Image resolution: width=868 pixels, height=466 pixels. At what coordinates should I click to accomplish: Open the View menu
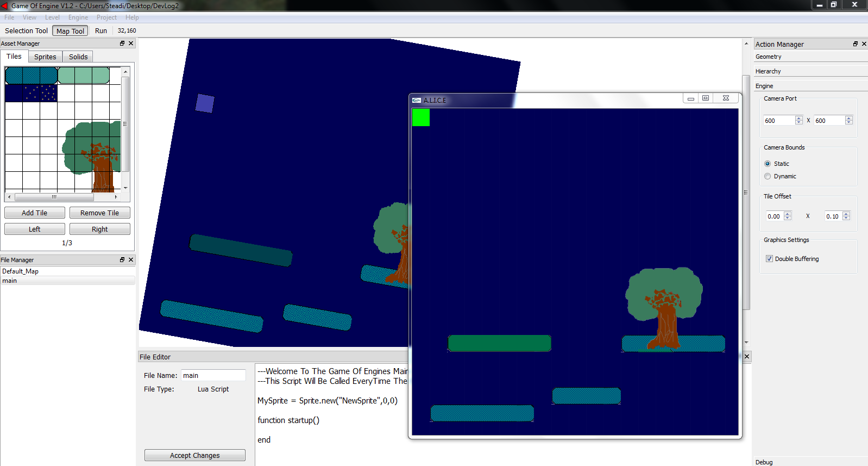[x=29, y=17]
